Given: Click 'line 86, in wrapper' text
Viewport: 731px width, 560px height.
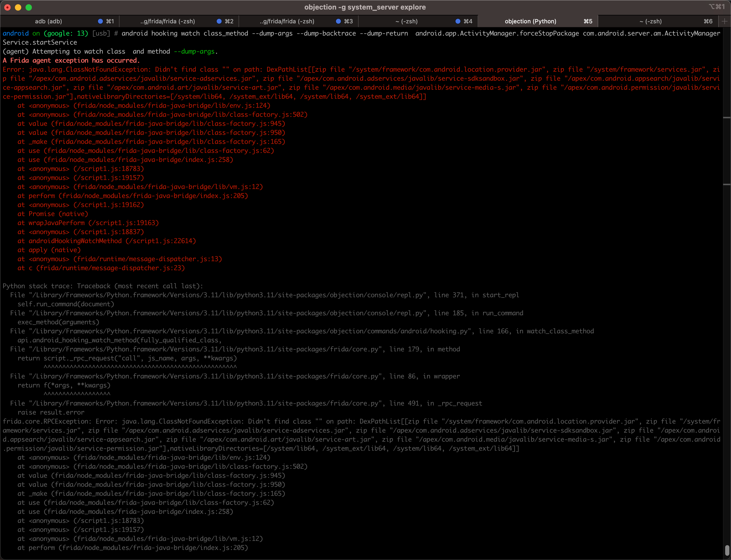Looking at the screenshot, I should 424,376.
